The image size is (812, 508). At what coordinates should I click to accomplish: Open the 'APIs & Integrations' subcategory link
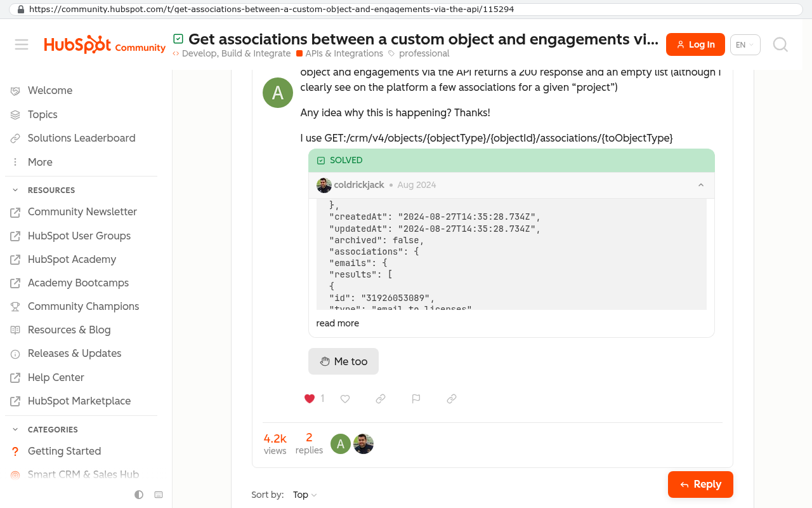pos(339,53)
